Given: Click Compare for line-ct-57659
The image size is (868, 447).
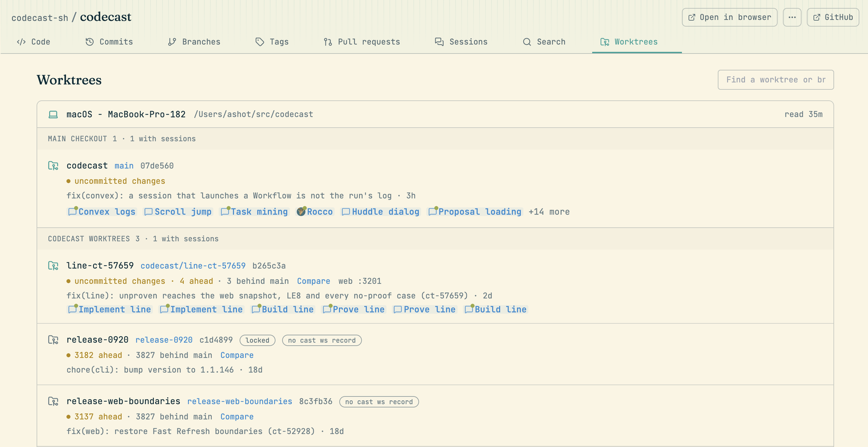Looking at the screenshot, I should [313, 281].
